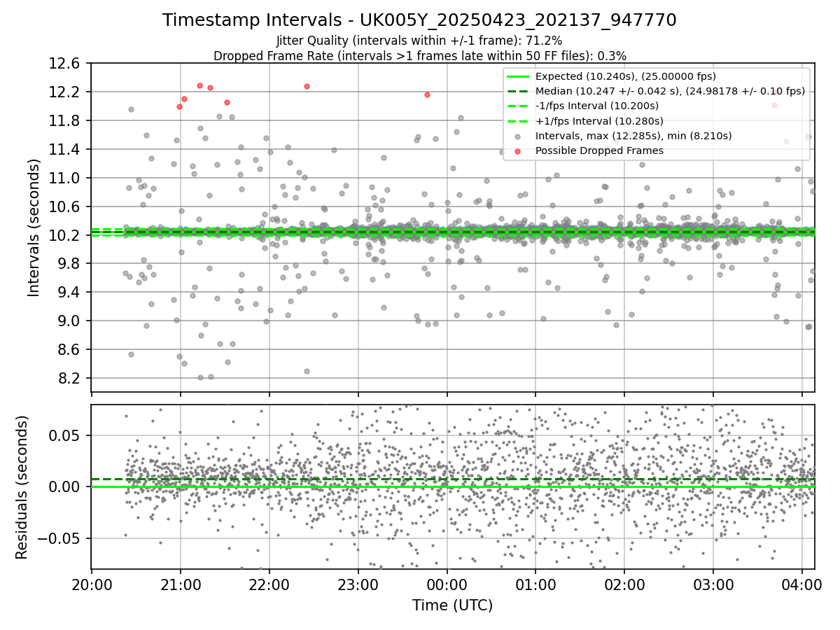Click the legend entry "Expected (10.240s), (25.00000 fps)"
Screen dimensions: 840x630
(626, 76)
